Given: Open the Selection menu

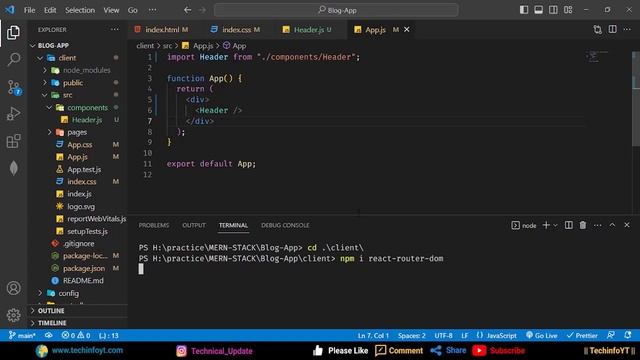Looking at the screenshot, I should pos(80,10).
